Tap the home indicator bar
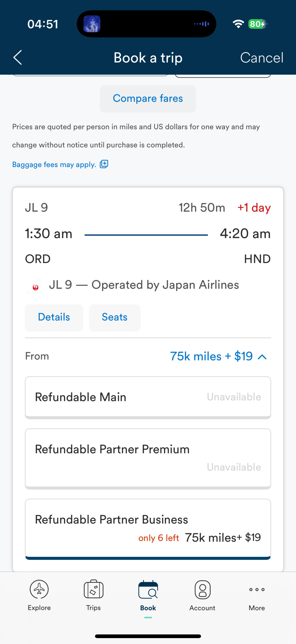The width and height of the screenshot is (296, 644). (x=148, y=636)
